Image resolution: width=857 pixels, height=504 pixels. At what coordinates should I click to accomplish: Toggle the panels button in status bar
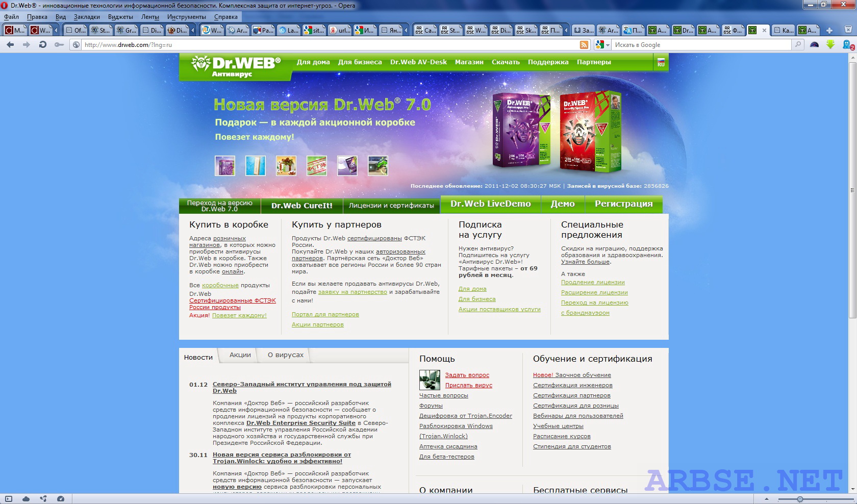[9, 499]
